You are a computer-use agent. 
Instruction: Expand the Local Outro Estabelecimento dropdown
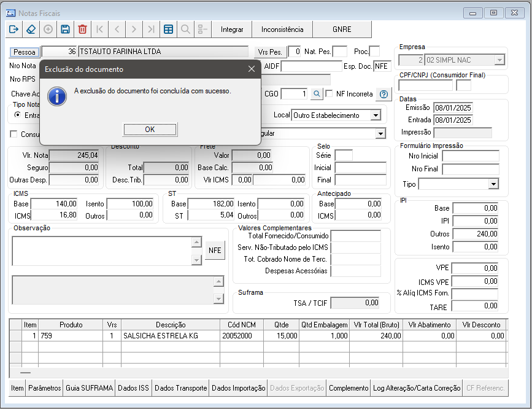tap(376, 115)
